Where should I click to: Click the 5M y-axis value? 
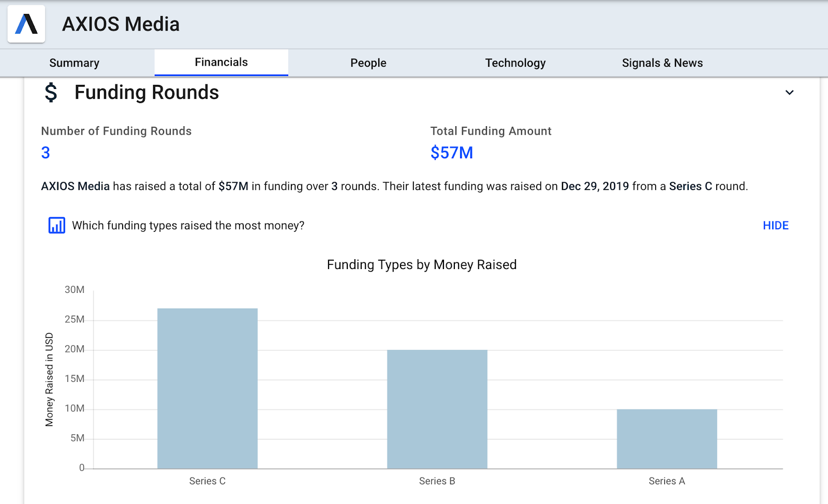click(78, 438)
